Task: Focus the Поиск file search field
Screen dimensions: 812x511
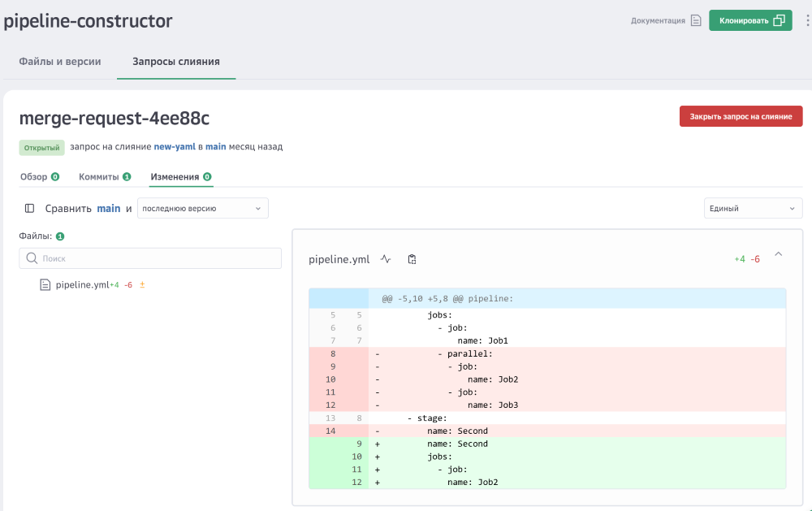Action: [150, 258]
